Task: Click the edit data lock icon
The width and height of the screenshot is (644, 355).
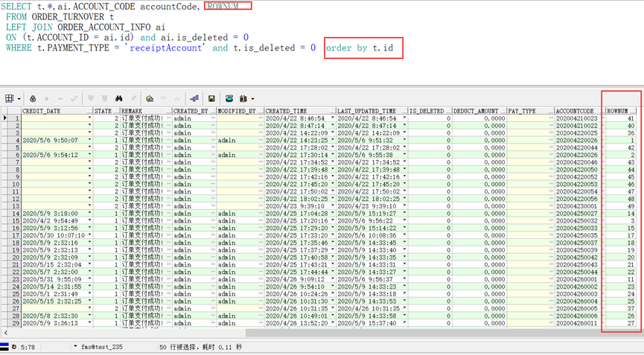Action: click(33, 98)
